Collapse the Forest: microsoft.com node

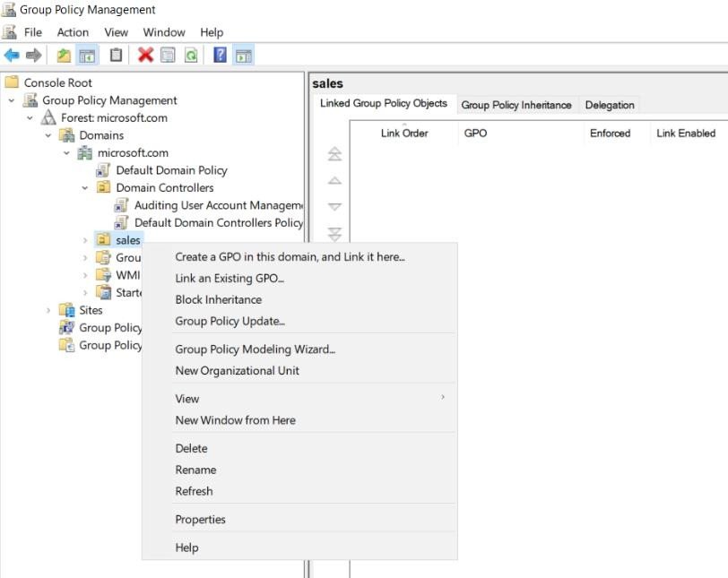pos(30,117)
